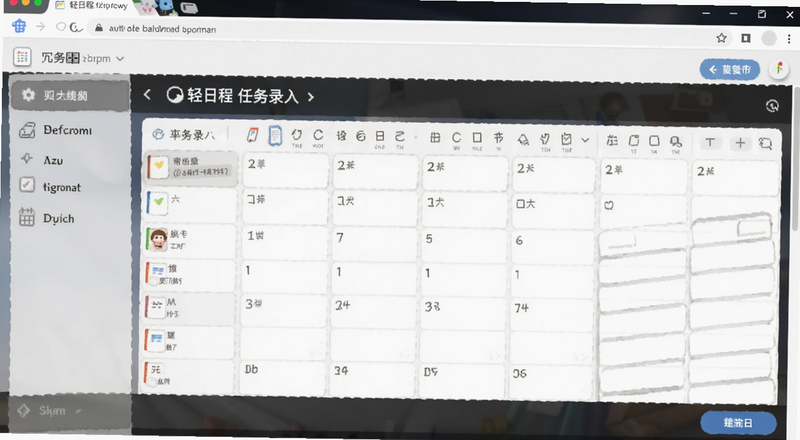The width and height of the screenshot is (800, 440).
Task: Select the last row labeled 无
Action: point(188,375)
